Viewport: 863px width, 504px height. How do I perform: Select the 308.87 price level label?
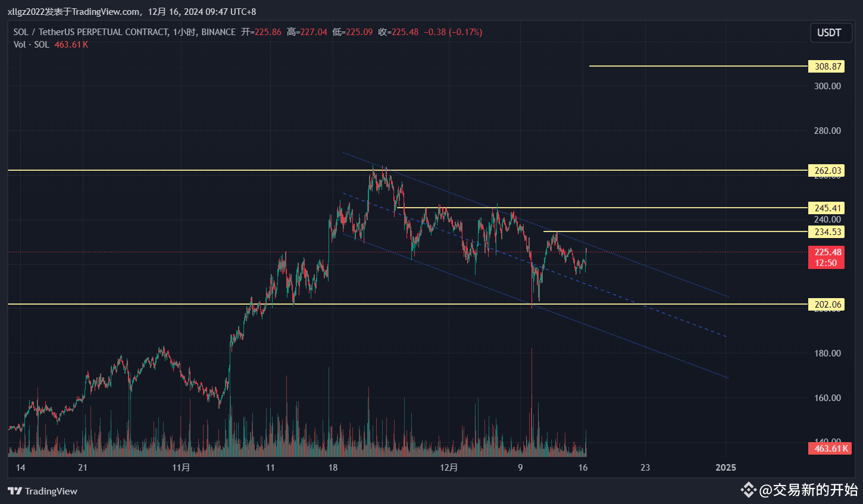826,66
